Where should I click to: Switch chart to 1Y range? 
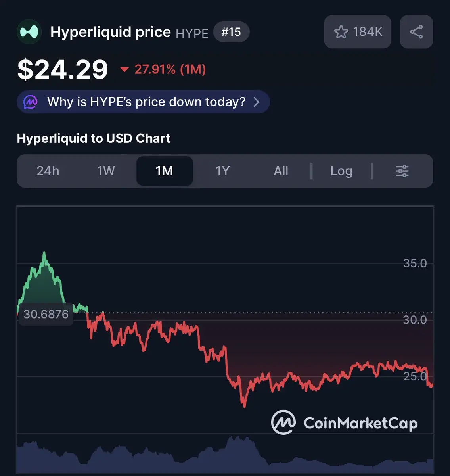tap(222, 171)
